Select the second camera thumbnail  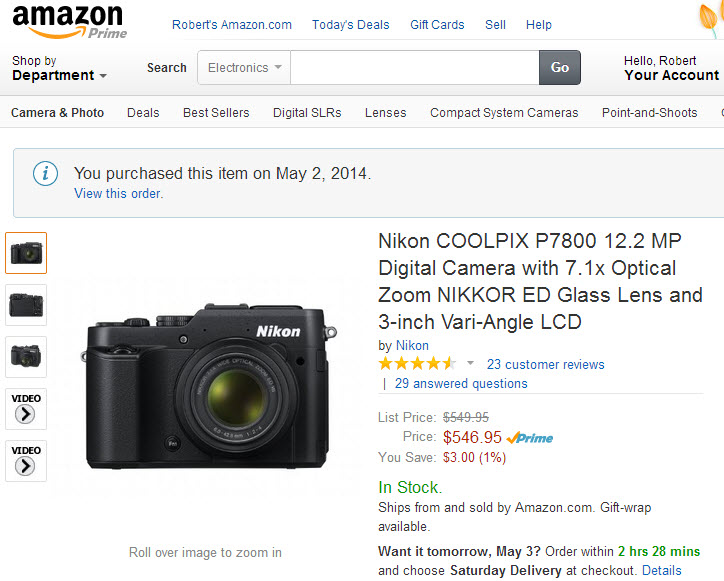pos(26,305)
